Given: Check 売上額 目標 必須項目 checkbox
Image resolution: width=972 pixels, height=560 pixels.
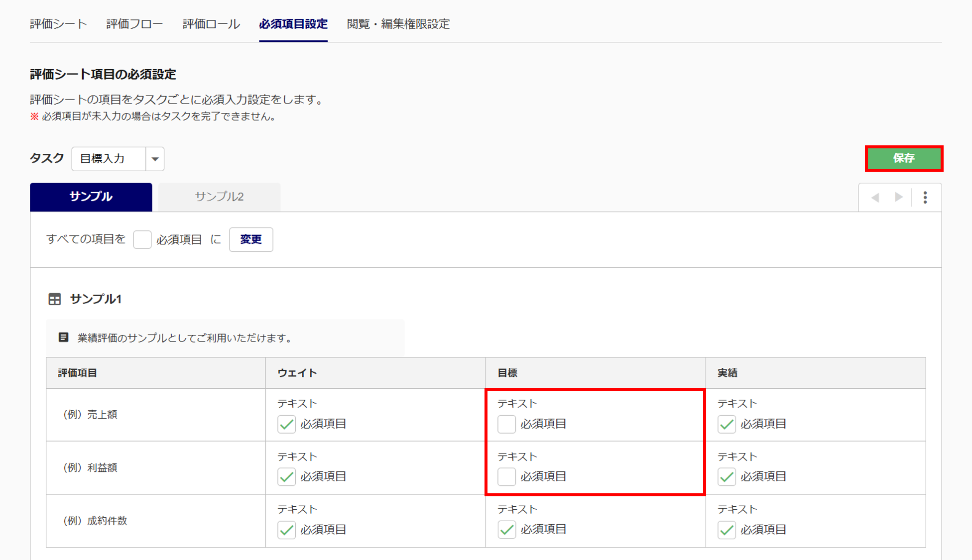Looking at the screenshot, I should click(x=507, y=424).
